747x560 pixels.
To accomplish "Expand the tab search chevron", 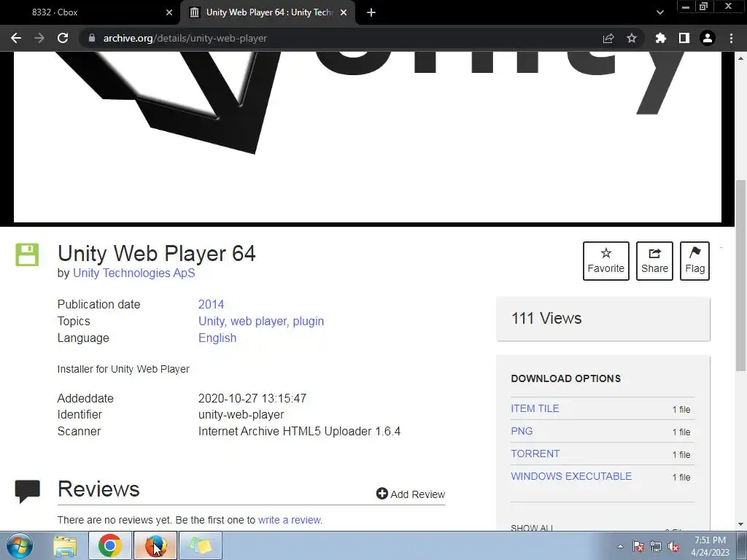I will pyautogui.click(x=659, y=12).
